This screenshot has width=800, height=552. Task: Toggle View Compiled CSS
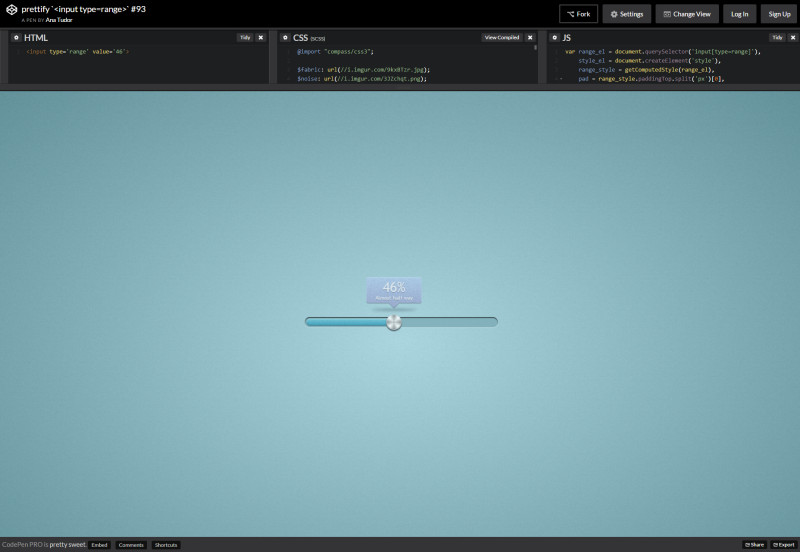coord(502,37)
